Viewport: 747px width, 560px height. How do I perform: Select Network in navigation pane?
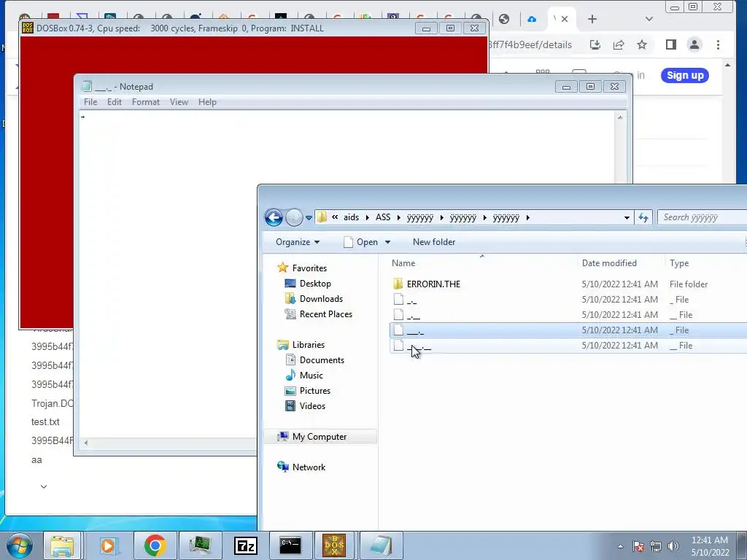tap(309, 467)
